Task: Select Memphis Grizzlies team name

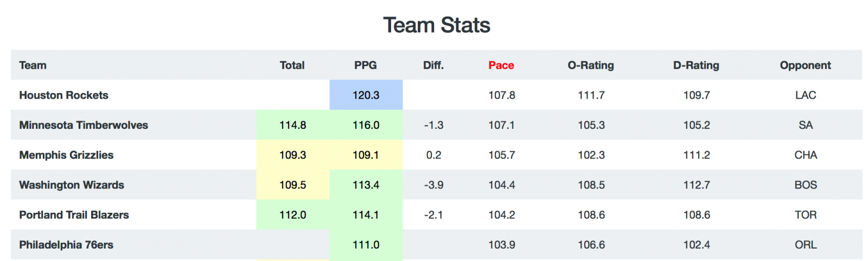Action: click(x=66, y=155)
